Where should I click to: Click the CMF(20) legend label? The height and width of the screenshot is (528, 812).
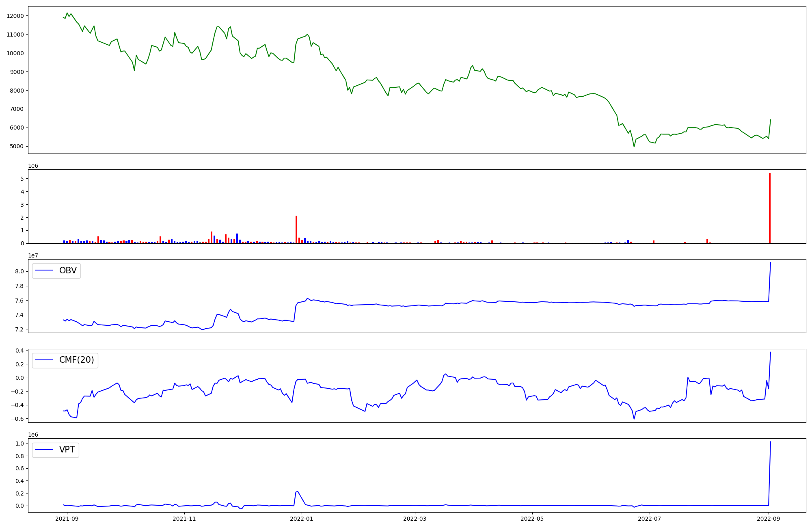[76, 360]
